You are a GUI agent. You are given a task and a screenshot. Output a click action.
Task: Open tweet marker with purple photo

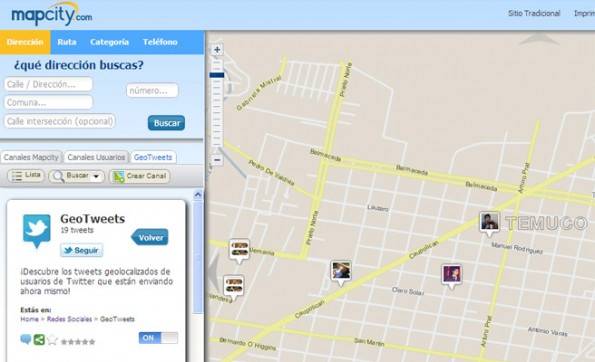pos(452,276)
